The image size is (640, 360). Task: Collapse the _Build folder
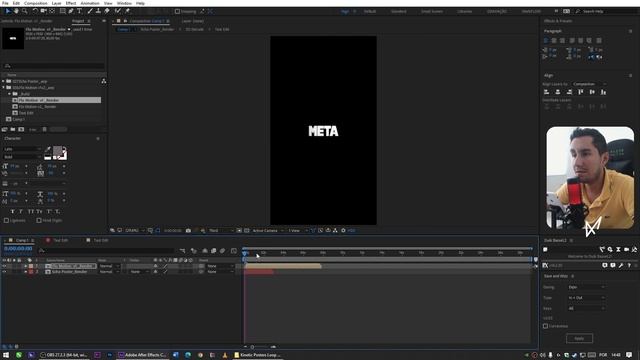[x=9, y=94]
